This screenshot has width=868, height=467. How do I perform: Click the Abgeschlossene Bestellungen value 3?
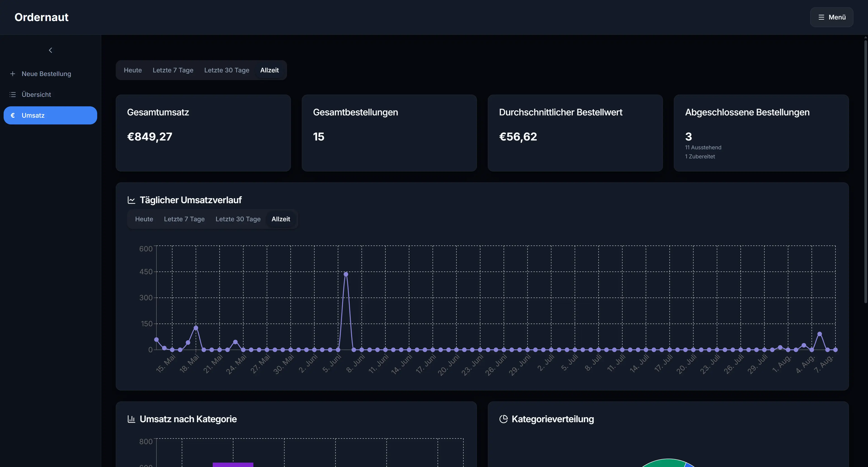click(688, 137)
